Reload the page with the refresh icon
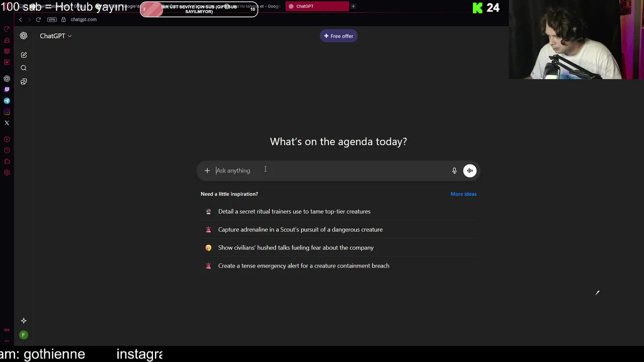The height and width of the screenshot is (362, 644). [x=38, y=20]
